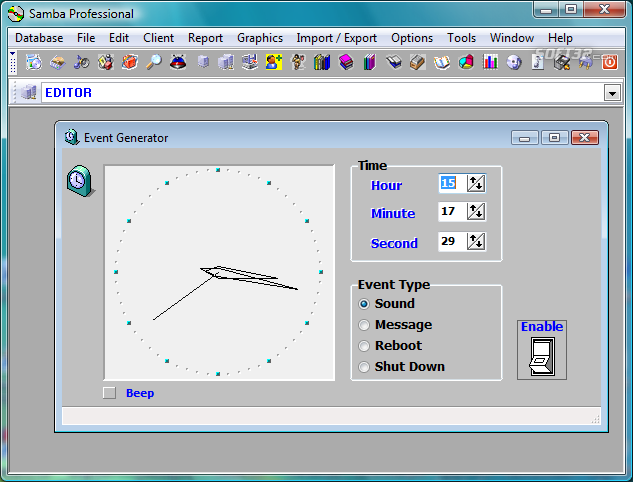Click the yellow card and figures toolbar icon
Viewport: 633px width, 482px height.
[106, 62]
